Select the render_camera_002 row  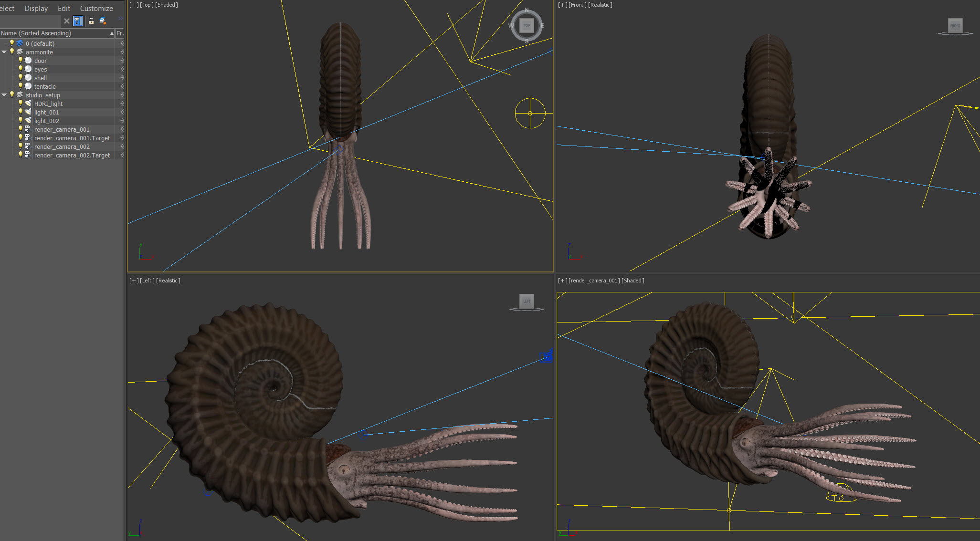pos(62,146)
